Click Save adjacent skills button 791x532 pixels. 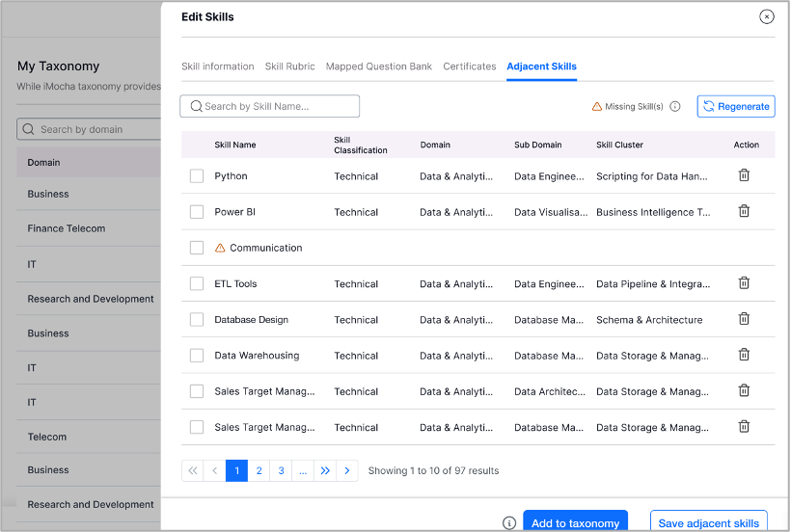pyautogui.click(x=709, y=523)
